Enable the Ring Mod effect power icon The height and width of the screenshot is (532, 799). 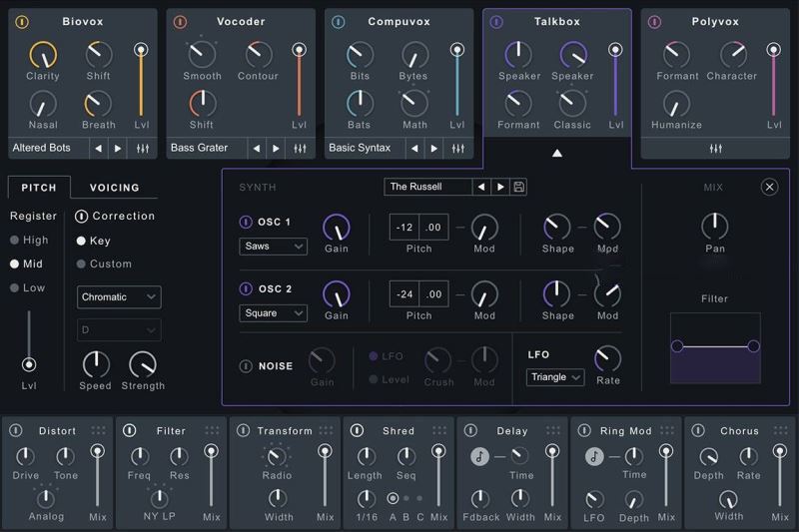[x=584, y=431]
